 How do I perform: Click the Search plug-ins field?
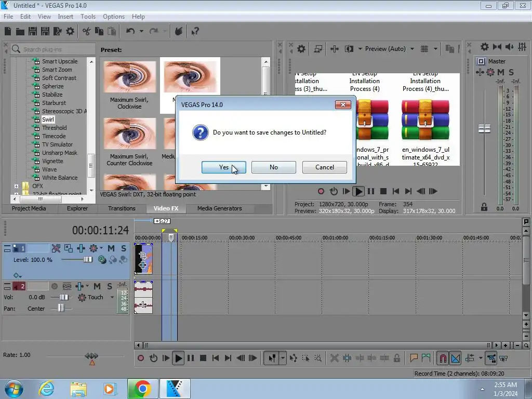58,49
